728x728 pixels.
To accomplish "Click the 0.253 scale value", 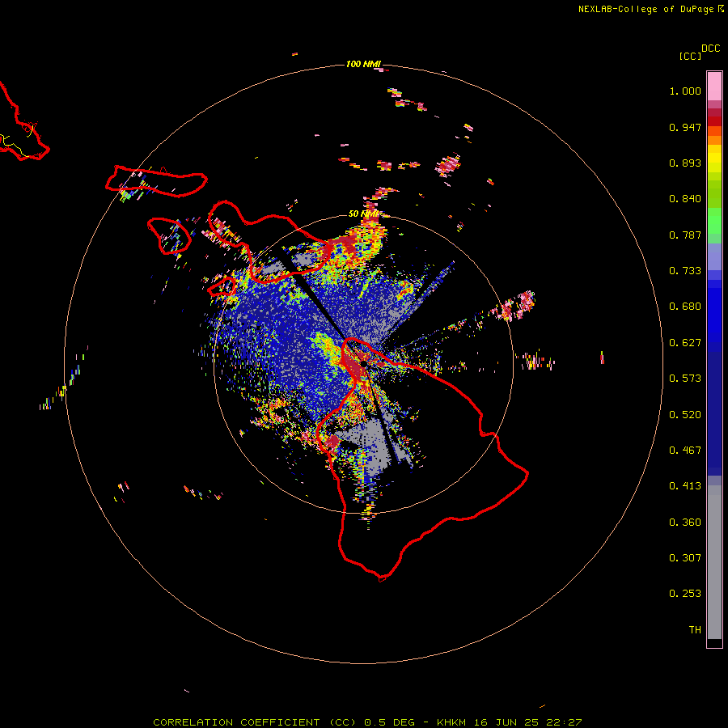I will pos(685,594).
